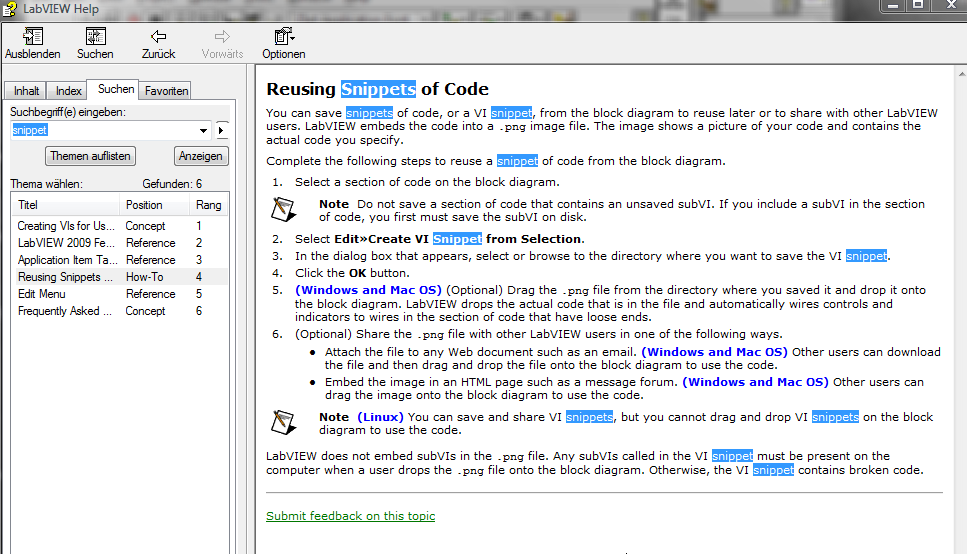Click '(Windows and Mac OS)' link in step 5
This screenshot has height=554, width=967.
(x=368, y=290)
